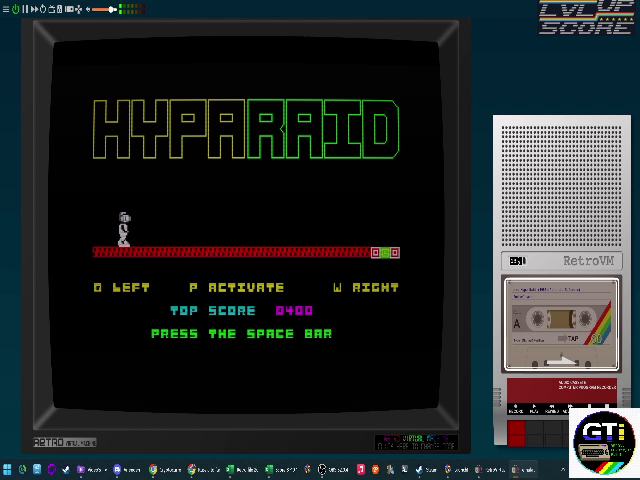Click the Retro Virtual Machine logo

tap(64, 442)
